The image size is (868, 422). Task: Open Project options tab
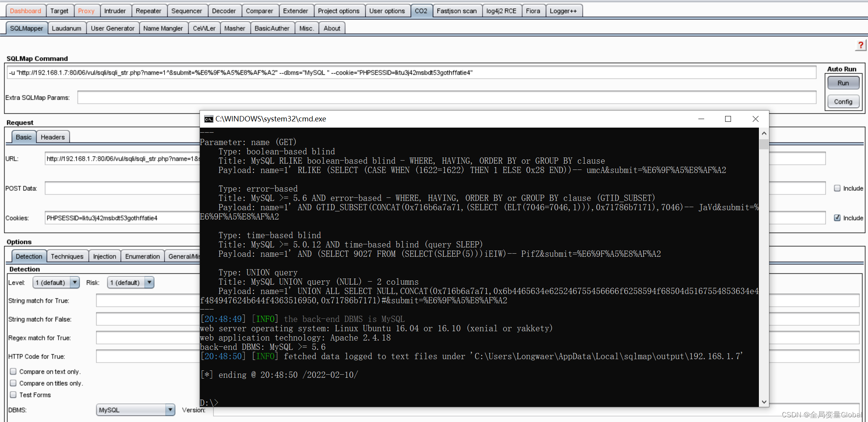click(x=339, y=11)
